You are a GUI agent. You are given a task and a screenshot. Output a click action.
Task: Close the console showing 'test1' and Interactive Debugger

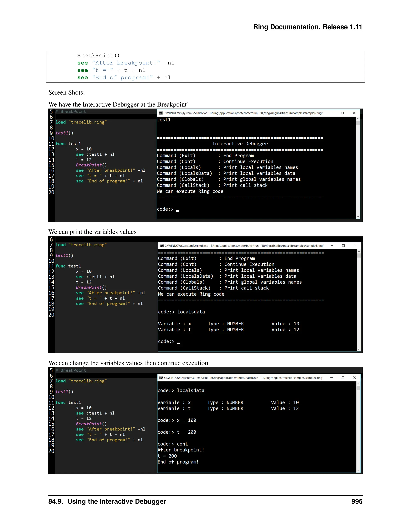(354, 113)
